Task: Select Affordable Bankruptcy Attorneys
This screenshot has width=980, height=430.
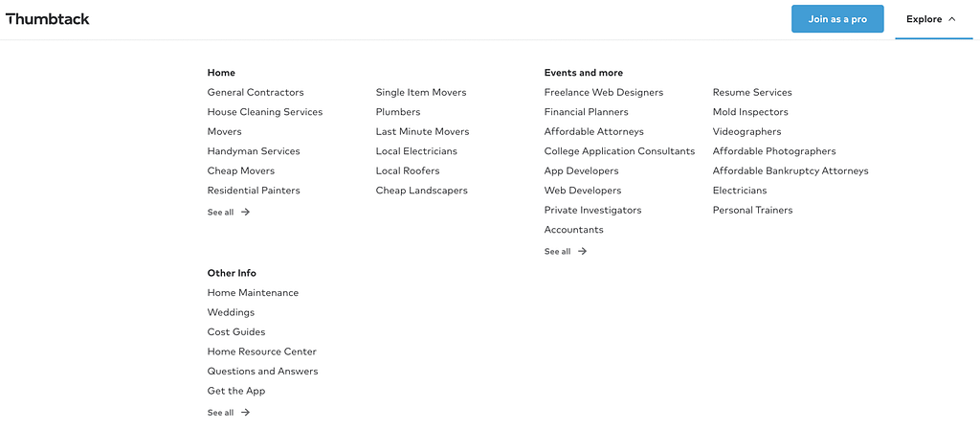Action: pyautogui.click(x=791, y=170)
